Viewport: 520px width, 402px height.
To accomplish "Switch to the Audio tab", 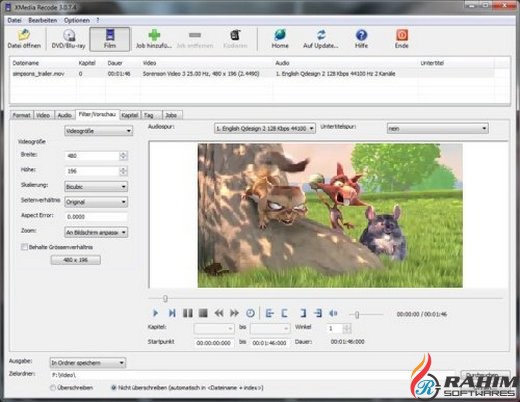I will point(65,115).
